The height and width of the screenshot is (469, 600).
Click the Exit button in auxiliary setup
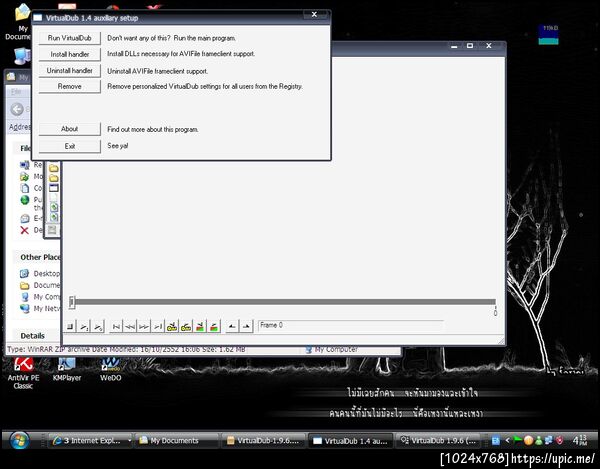click(x=70, y=146)
